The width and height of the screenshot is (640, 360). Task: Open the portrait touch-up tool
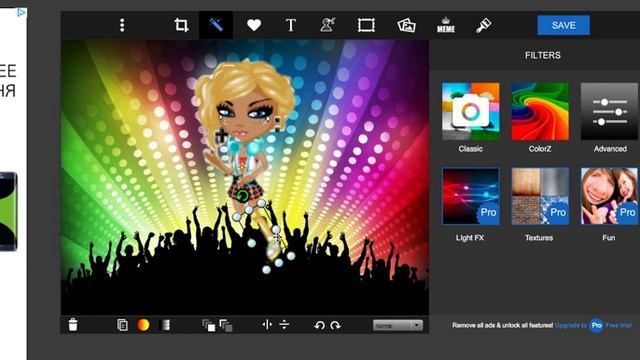coord(328,25)
